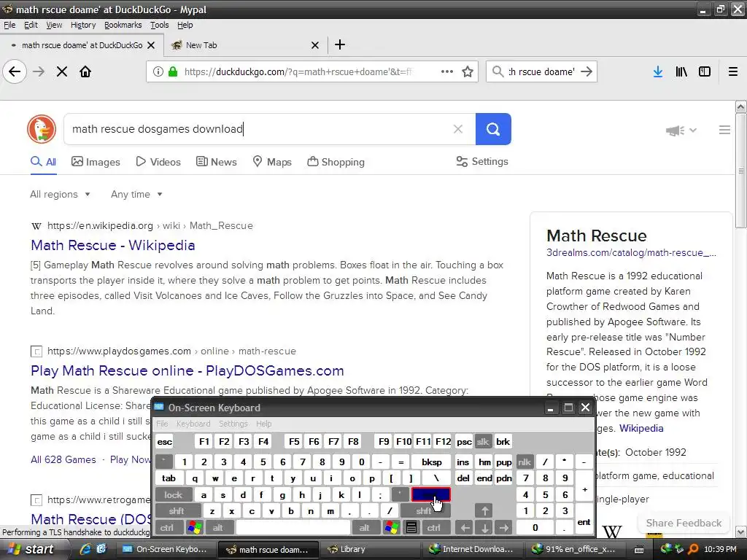Open the browser hamburger menu
Screen dimensions: 747x560
[x=733, y=72]
